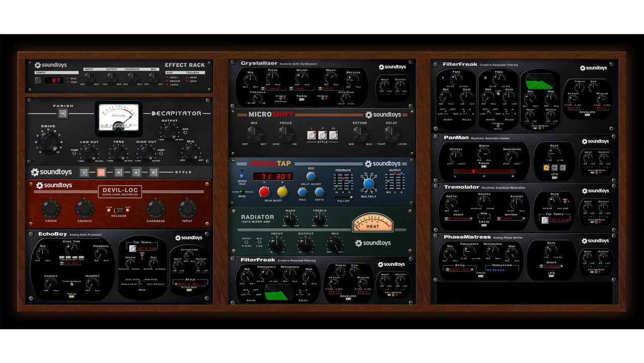Open EchoBoy echo time note selector
Screen dimensions: 644x363
(x=71, y=263)
